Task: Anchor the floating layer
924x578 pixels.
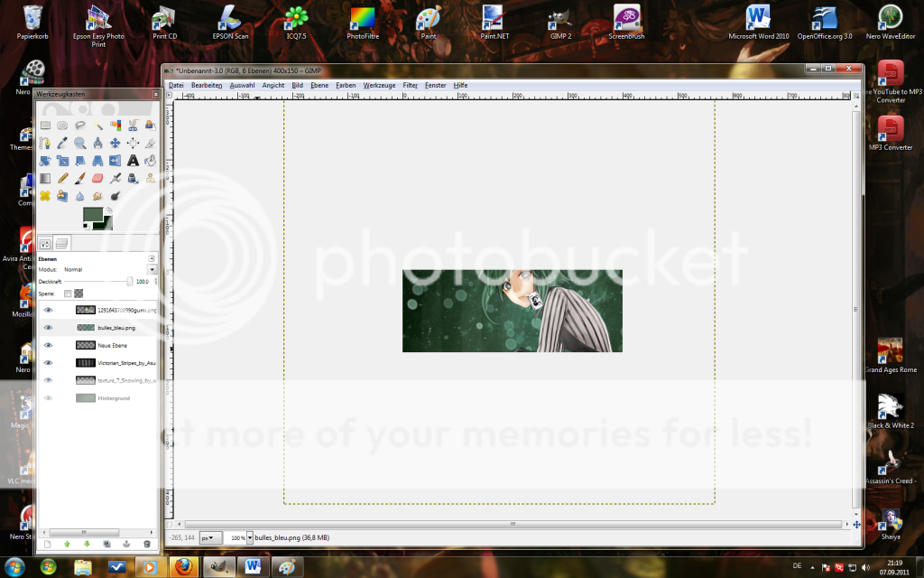Action: (x=126, y=544)
